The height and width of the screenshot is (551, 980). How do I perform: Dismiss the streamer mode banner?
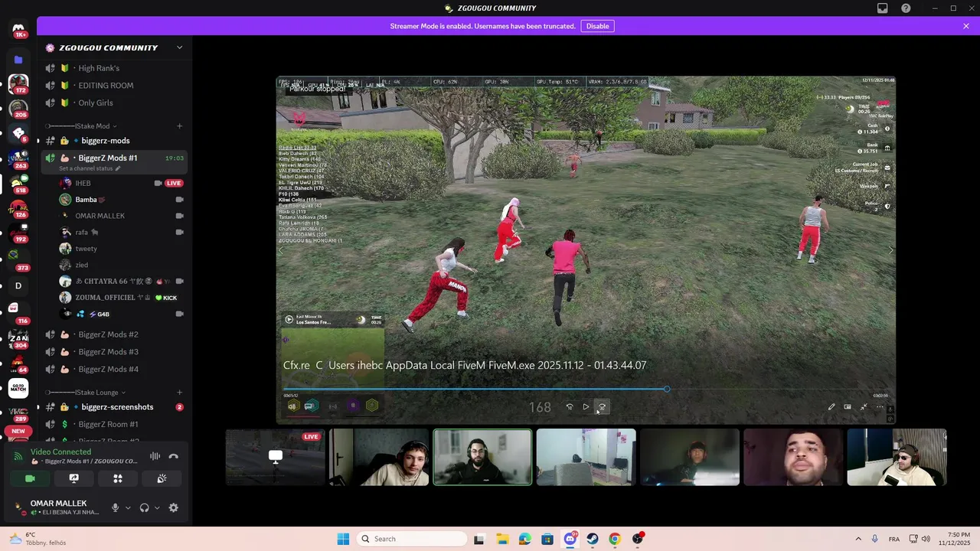tap(966, 26)
